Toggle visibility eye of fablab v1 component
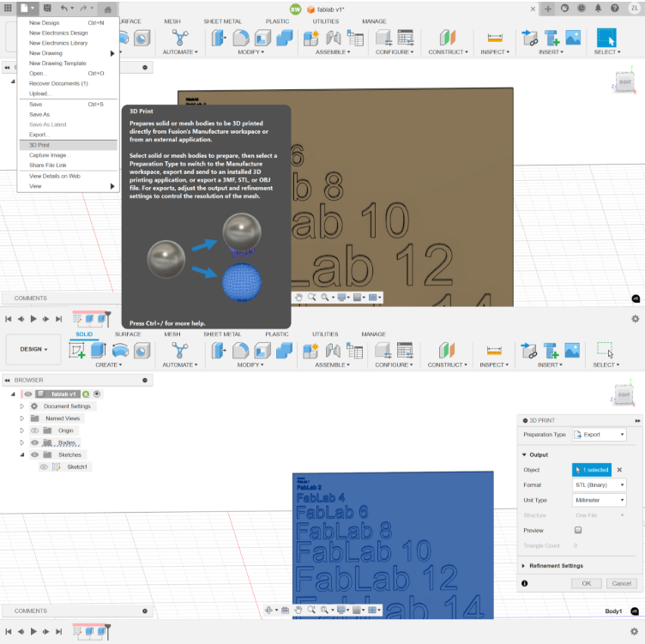 [28, 394]
